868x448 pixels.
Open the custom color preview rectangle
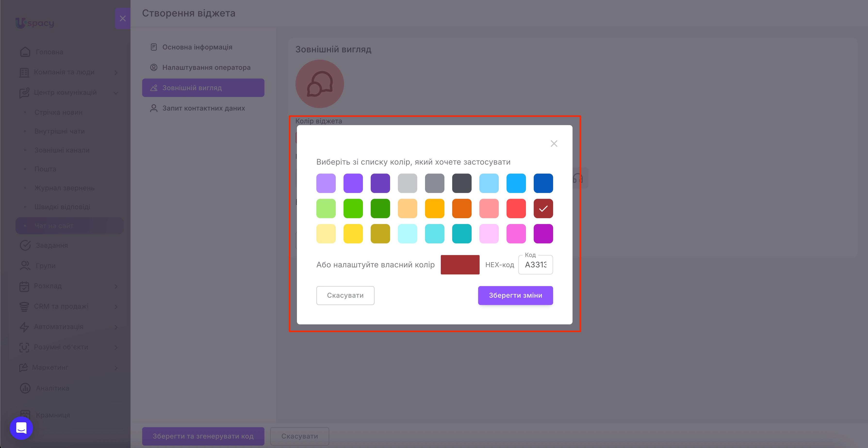(460, 265)
